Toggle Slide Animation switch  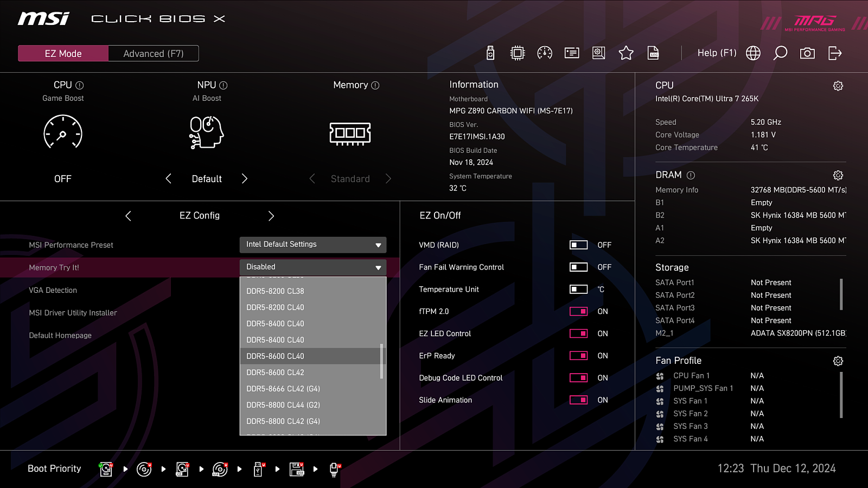pos(578,400)
